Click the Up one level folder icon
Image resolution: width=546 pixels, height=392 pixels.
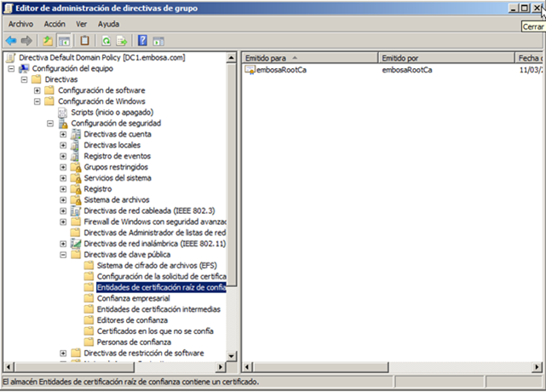tap(48, 40)
